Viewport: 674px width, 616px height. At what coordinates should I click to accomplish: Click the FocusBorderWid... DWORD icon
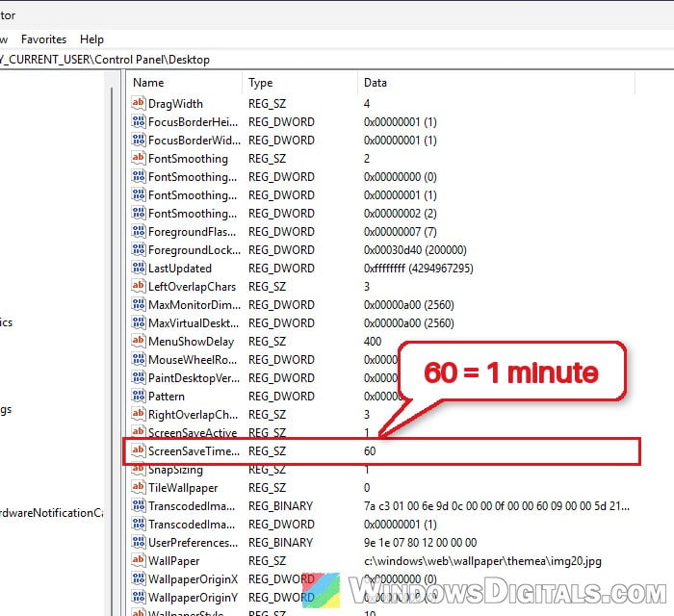pyautogui.click(x=138, y=140)
